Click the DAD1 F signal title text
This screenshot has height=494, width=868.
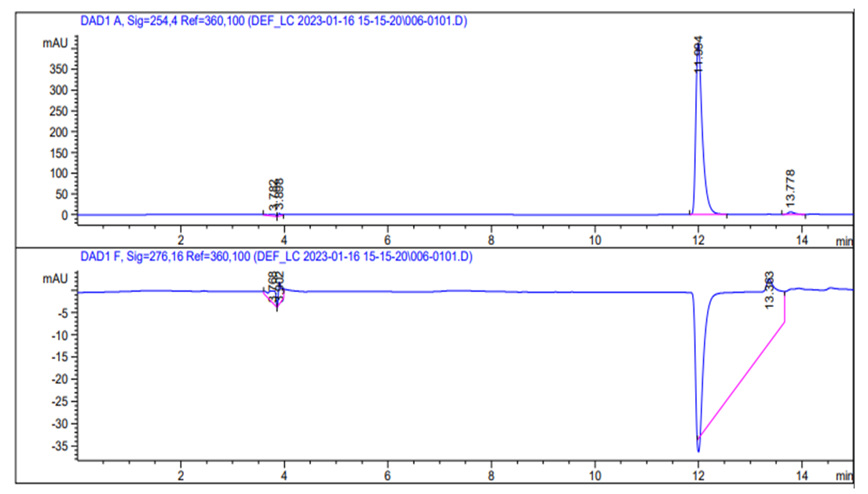pos(274,257)
